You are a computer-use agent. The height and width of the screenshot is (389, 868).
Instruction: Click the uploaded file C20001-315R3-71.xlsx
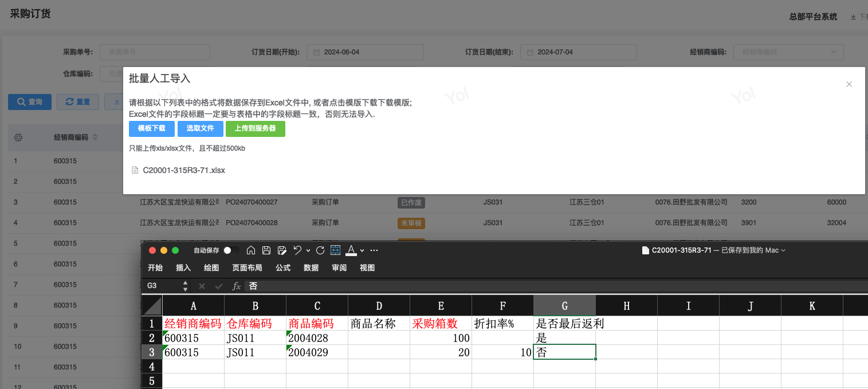tap(184, 170)
